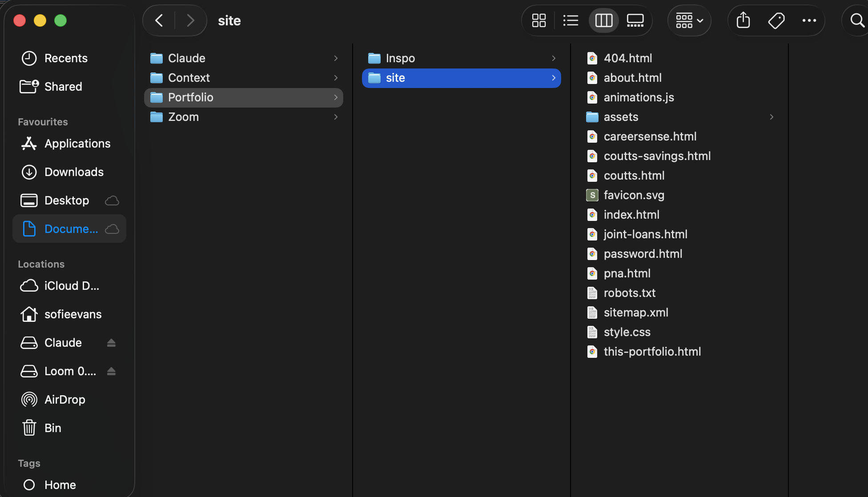Go back with the left chevron button
Screen dimensions: 868x497
tap(159, 20)
